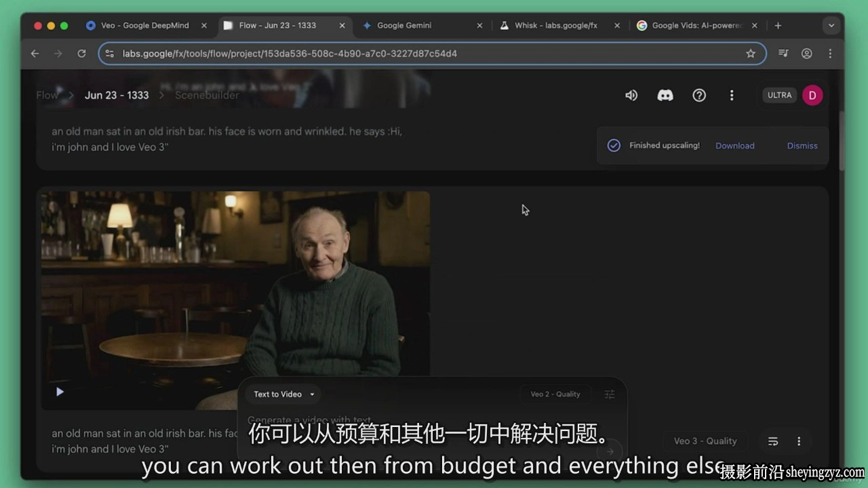The image size is (868, 488).
Task: Play the old man video clip
Action: [x=60, y=392]
